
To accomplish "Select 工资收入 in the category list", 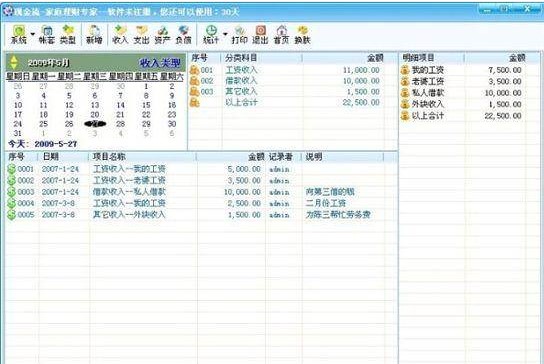I will [241, 70].
